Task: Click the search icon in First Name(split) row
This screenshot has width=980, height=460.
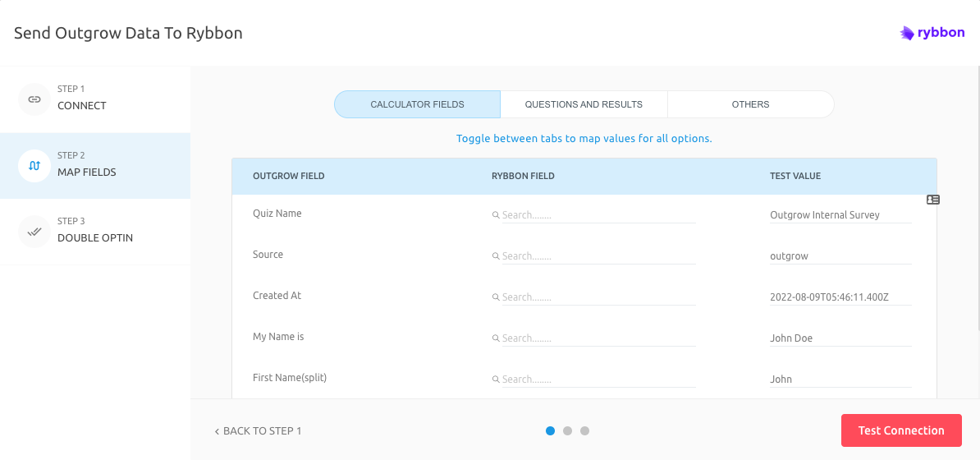Action: 496,379
